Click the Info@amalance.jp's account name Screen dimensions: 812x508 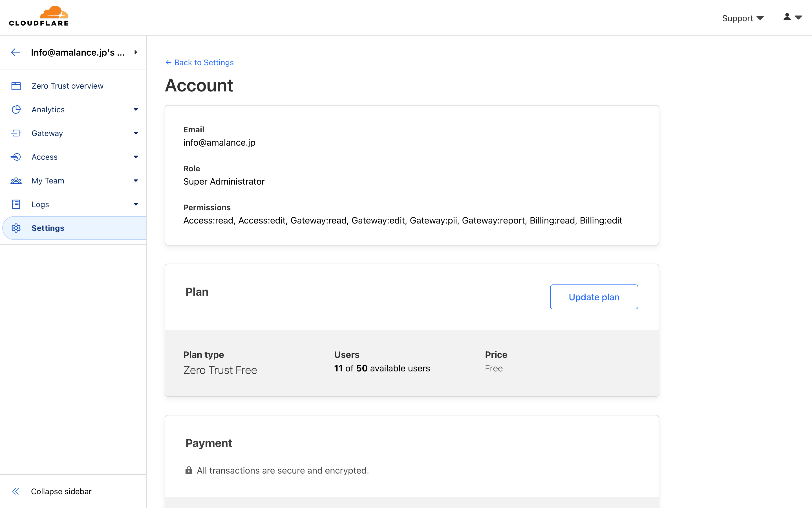click(x=78, y=52)
